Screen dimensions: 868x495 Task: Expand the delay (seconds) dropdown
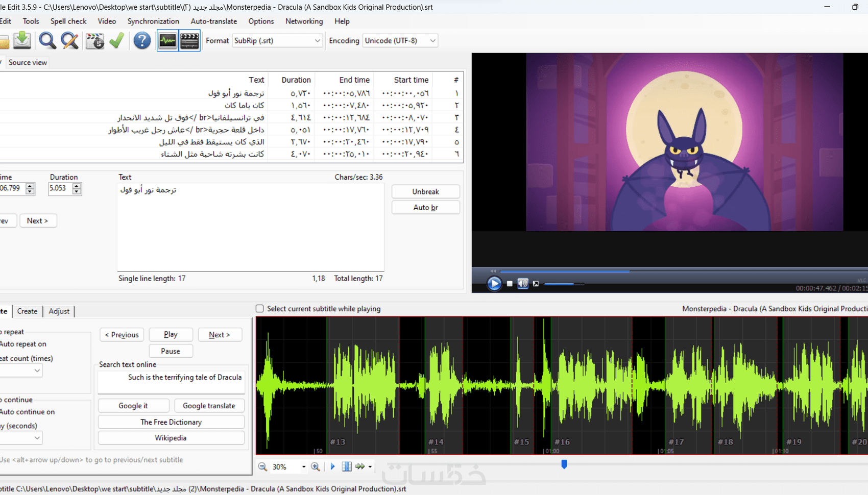click(x=37, y=438)
